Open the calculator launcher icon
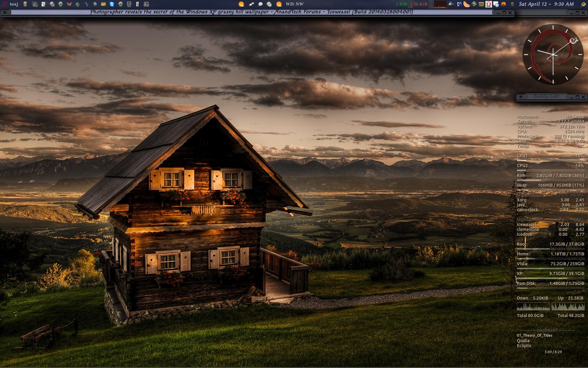The width and height of the screenshot is (588, 368). click(138, 4)
